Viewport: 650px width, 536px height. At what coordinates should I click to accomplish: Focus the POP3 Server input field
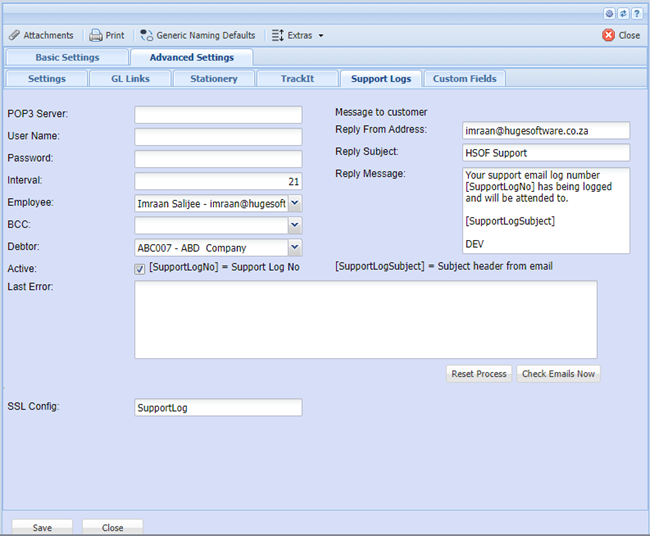pos(218,115)
